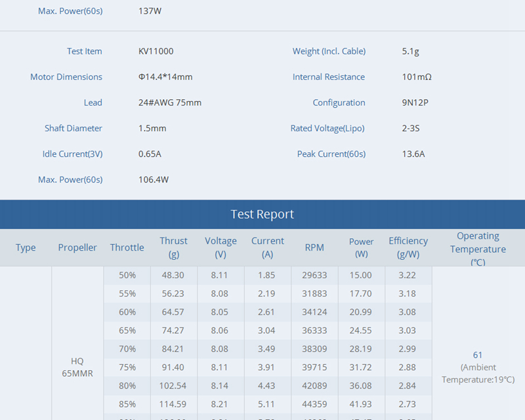
Task: Click the Idle Current(3V) label
Action: (x=72, y=154)
